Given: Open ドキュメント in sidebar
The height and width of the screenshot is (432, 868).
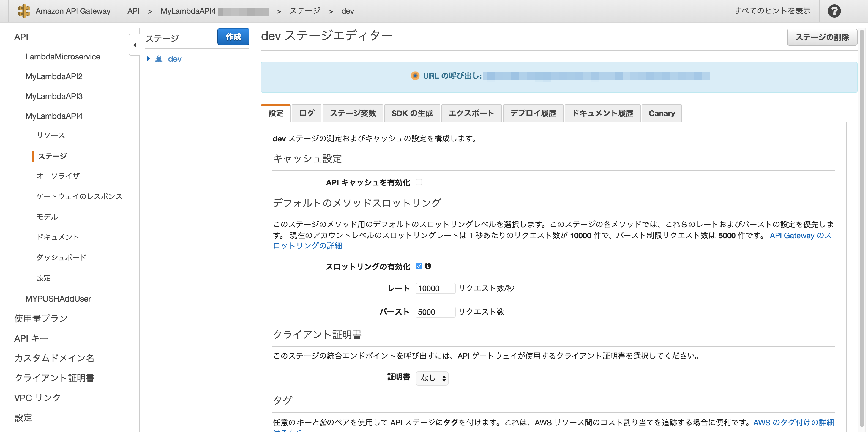Looking at the screenshot, I should (58, 237).
